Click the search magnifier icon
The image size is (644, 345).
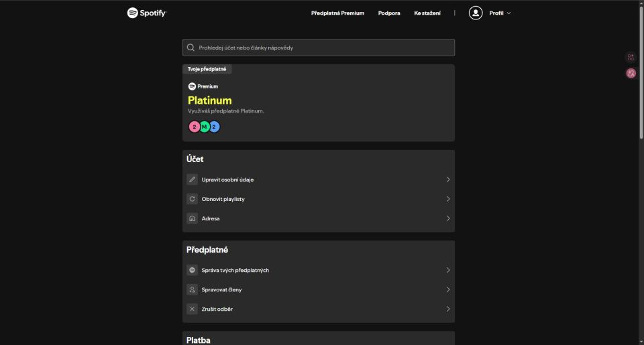(191, 48)
